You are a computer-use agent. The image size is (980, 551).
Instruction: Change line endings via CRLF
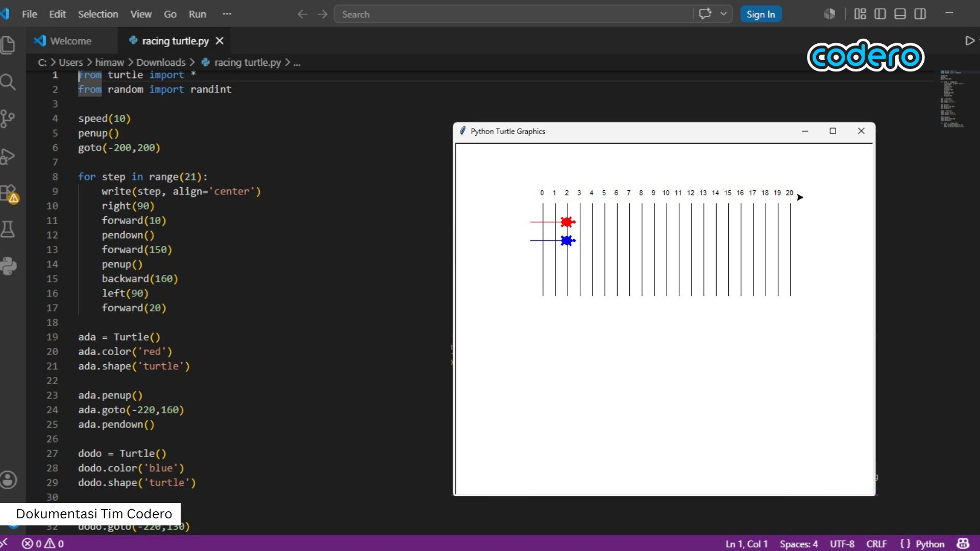click(x=876, y=544)
